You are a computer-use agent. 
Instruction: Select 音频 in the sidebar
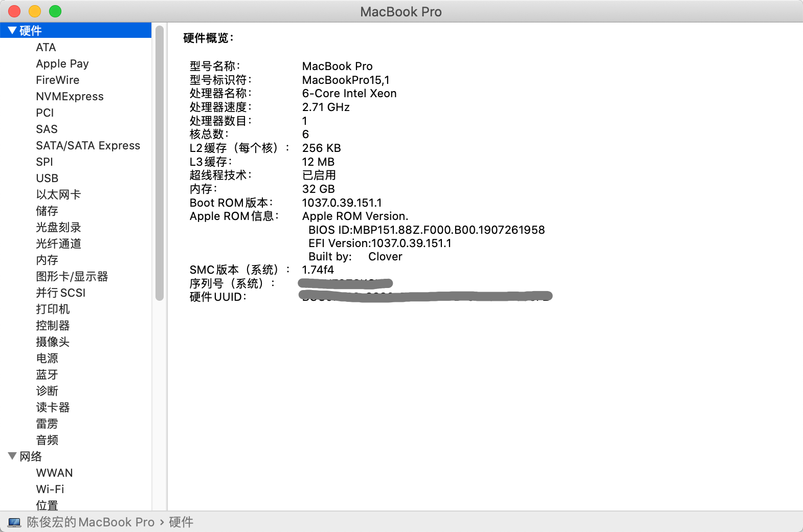click(x=47, y=440)
